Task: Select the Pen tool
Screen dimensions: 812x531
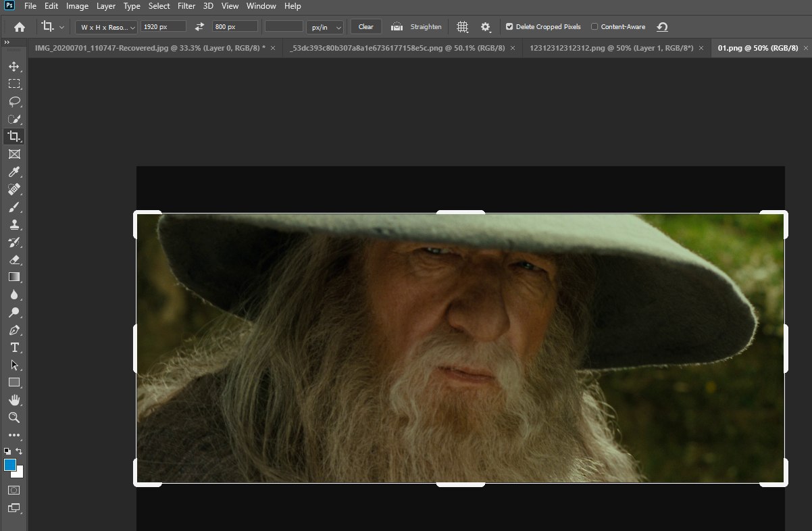Action: click(x=14, y=330)
